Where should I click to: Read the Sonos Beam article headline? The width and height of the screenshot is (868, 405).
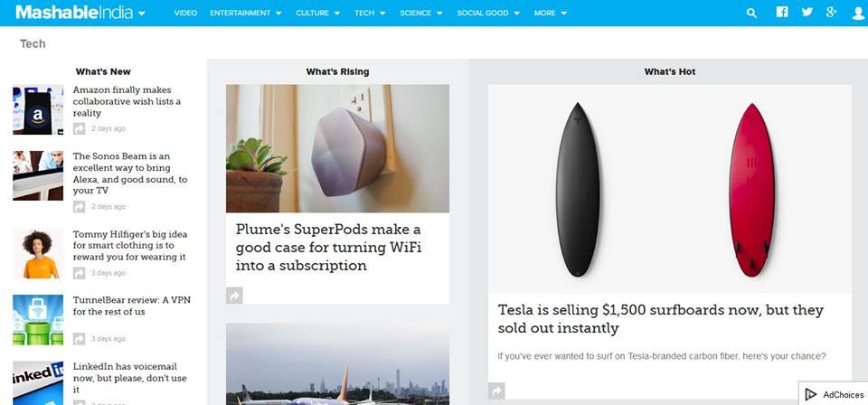click(x=130, y=174)
